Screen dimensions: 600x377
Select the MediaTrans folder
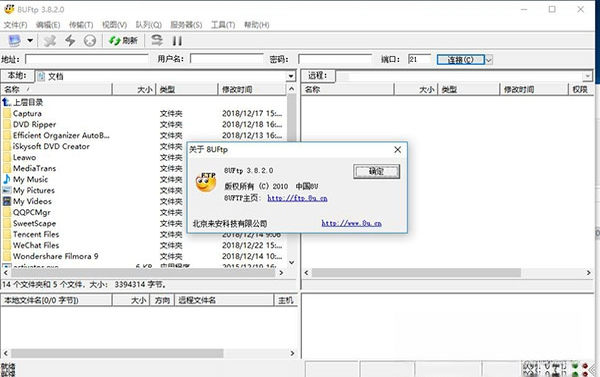pos(29,168)
